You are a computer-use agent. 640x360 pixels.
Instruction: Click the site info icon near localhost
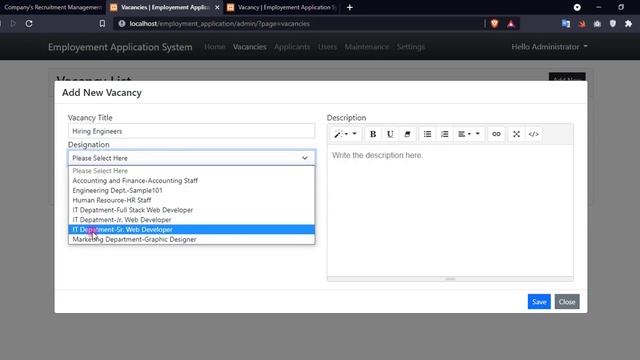(x=122, y=24)
